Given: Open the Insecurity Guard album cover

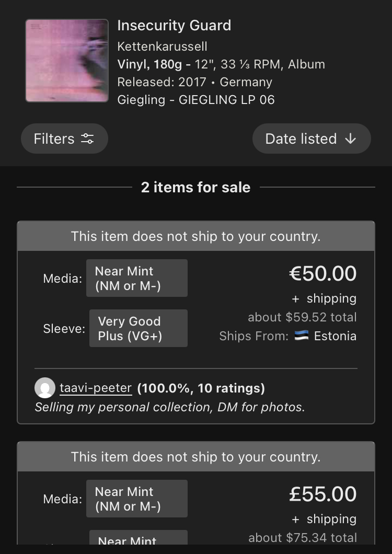Looking at the screenshot, I should coord(67,61).
